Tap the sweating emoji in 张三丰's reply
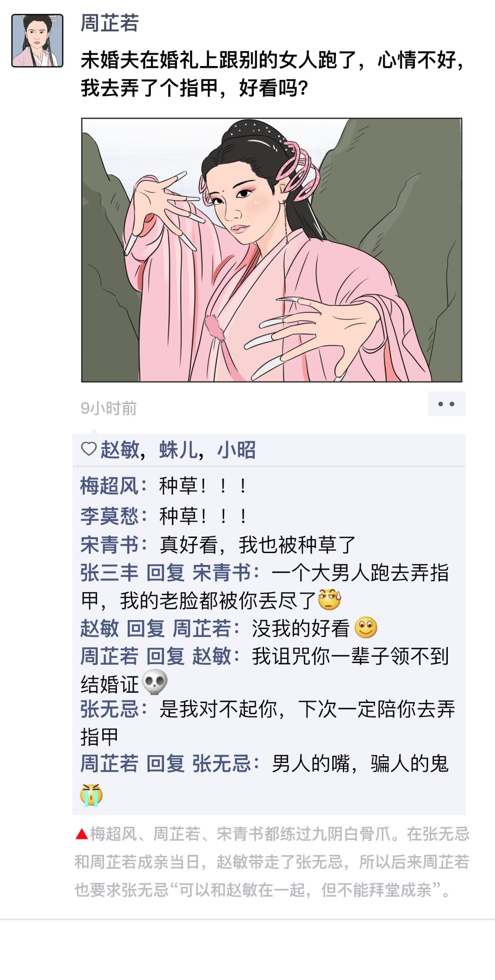495x980 pixels. click(x=330, y=599)
